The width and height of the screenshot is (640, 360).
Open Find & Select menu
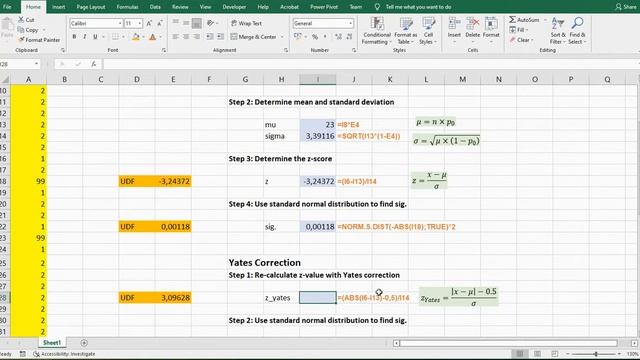(577, 31)
